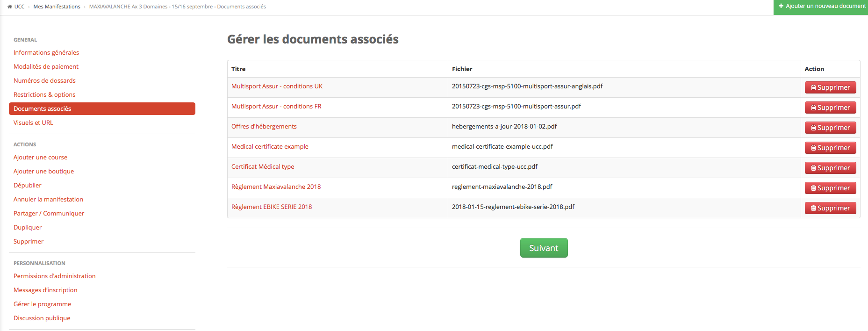Click trash icon in Certificat Médical type row
The width and height of the screenshot is (868, 331).
coord(813,168)
